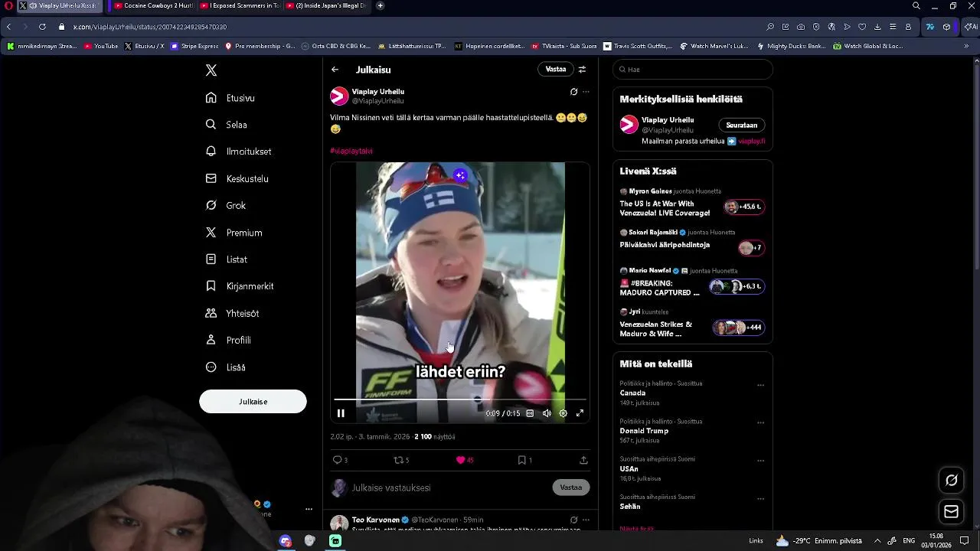
Task: Open more options on Viaplay Urheilu post
Action: click(586, 92)
